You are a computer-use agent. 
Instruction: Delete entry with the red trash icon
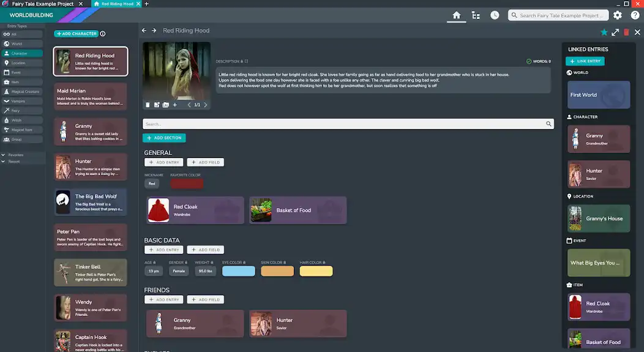click(626, 32)
